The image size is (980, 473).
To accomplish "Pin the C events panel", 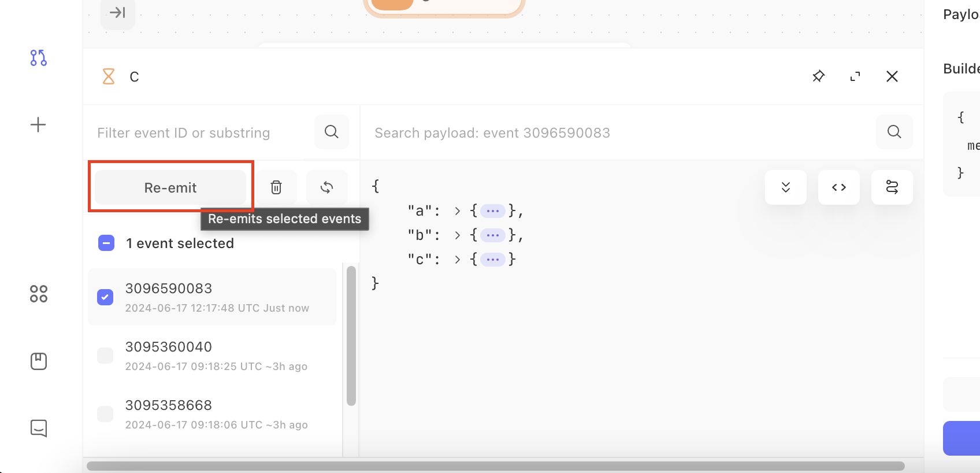I will click(x=818, y=76).
